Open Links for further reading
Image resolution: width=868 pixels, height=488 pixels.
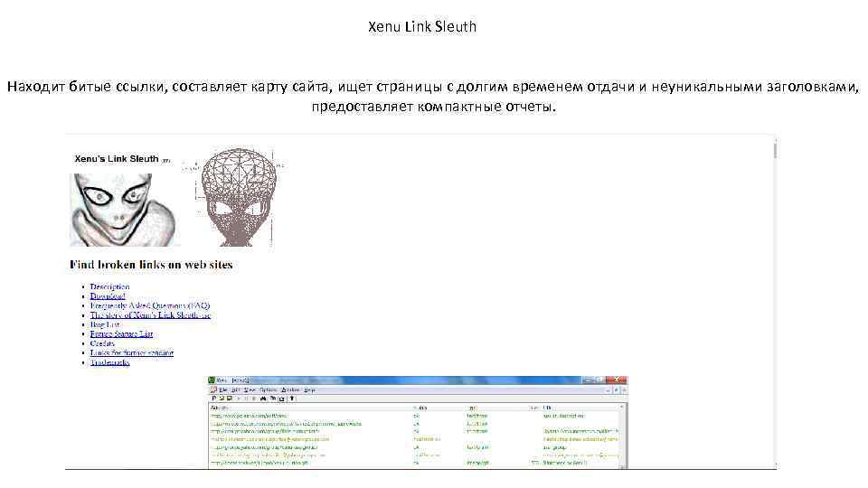[132, 352]
